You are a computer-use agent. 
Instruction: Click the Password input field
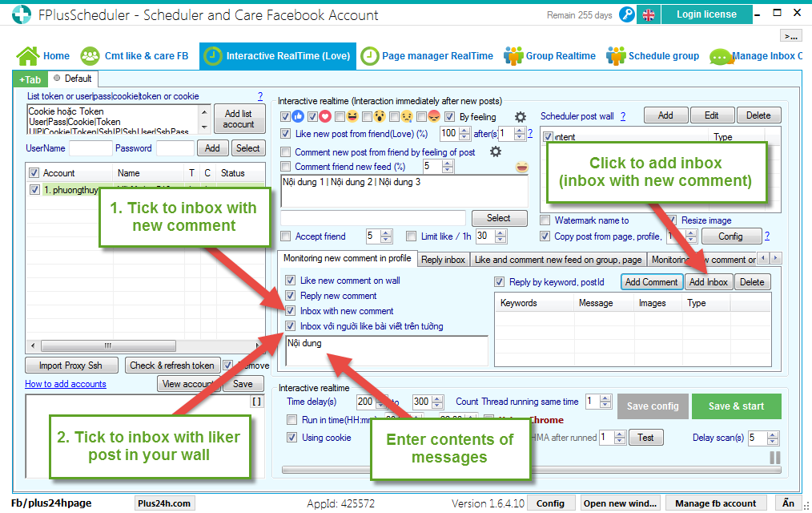(x=175, y=148)
